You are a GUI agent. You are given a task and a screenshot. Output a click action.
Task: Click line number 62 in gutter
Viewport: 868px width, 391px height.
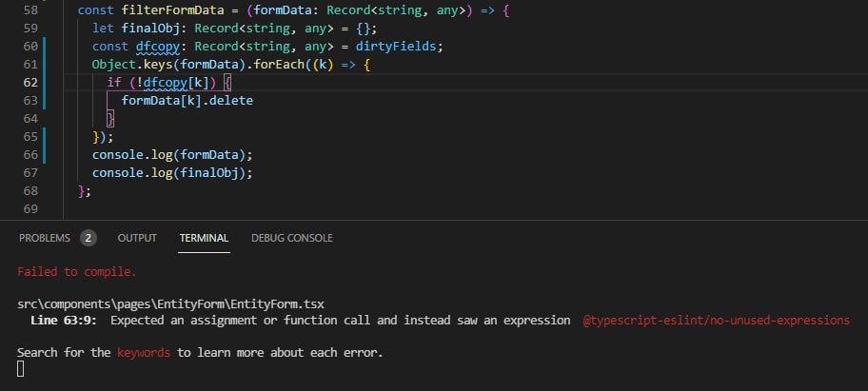point(31,83)
